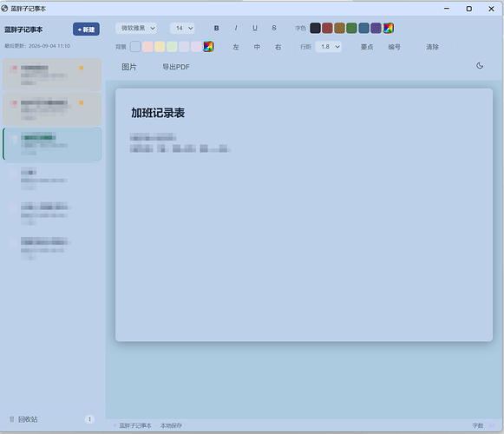
Task: Toggle strikethrough formatting with the S button
Action: pos(274,29)
